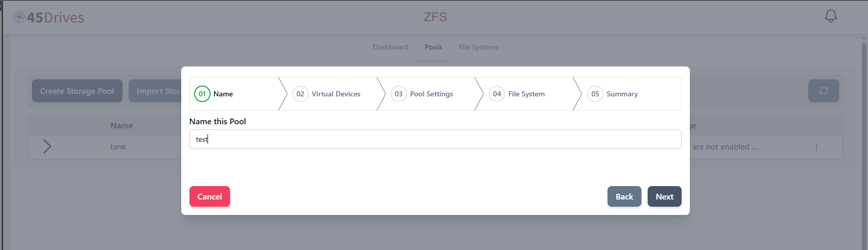Switch to the File Systems tab
868x250 pixels.
coord(478,47)
